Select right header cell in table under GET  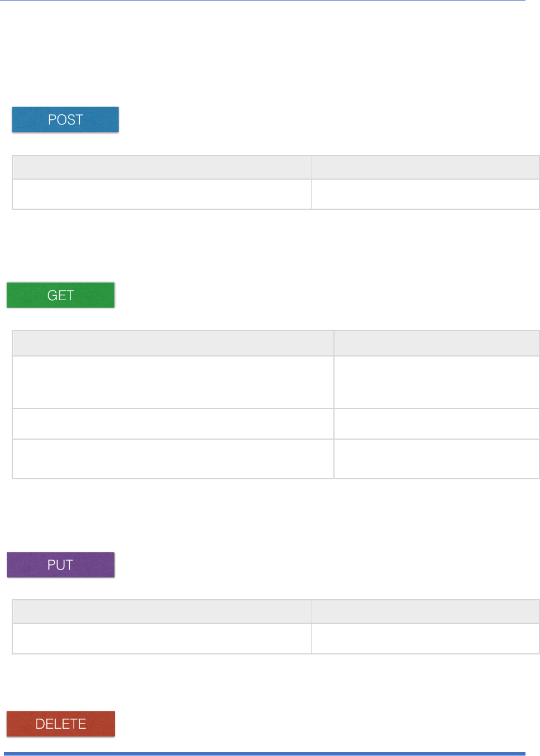click(436, 343)
